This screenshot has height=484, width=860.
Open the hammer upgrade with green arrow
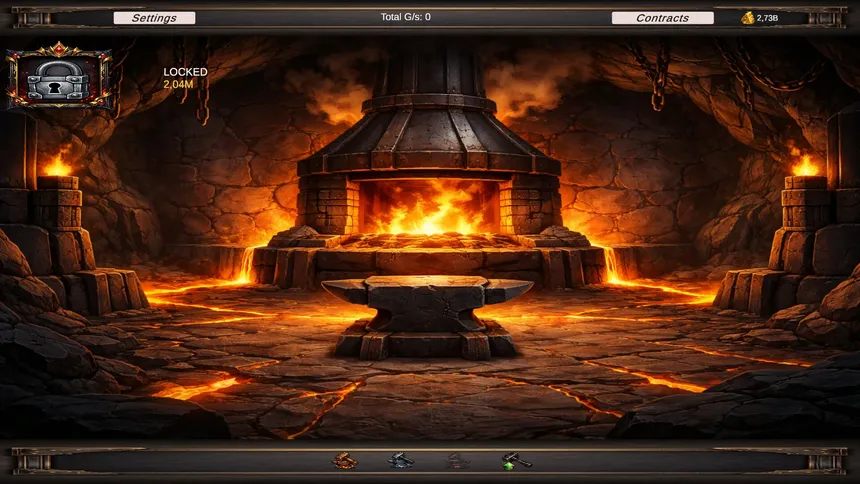(515, 461)
